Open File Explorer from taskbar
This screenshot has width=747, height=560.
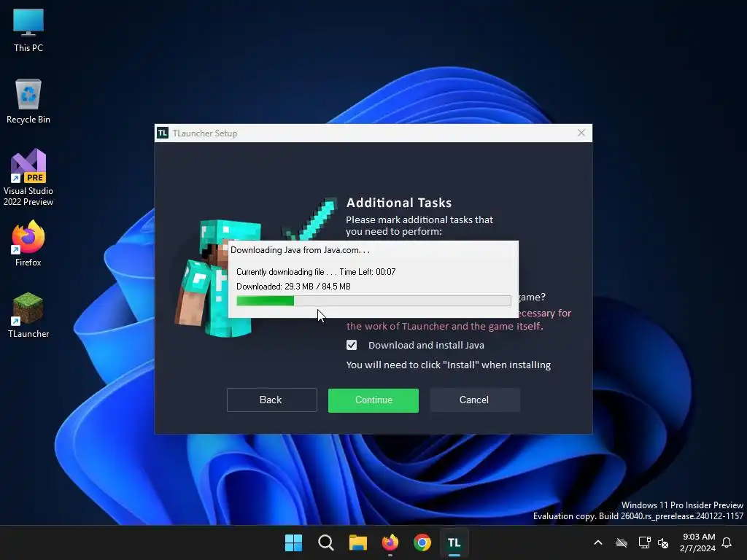[357, 542]
